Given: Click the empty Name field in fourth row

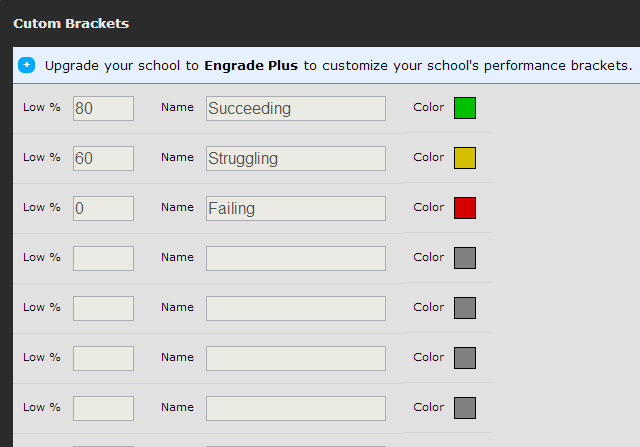Looking at the screenshot, I should [x=296, y=258].
